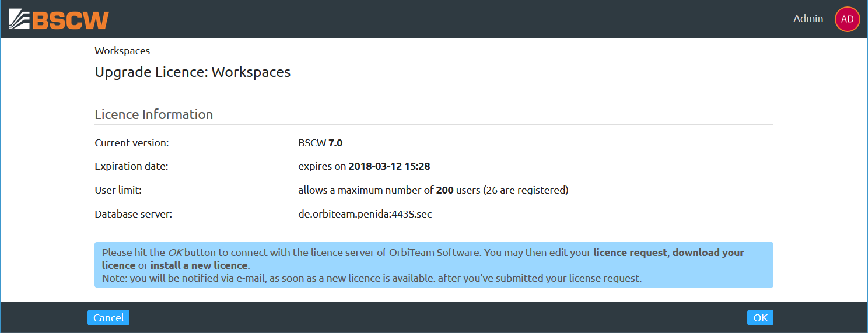Viewport: 868px width, 333px height.
Task: Click the e-mail notification note line
Action: click(x=372, y=278)
